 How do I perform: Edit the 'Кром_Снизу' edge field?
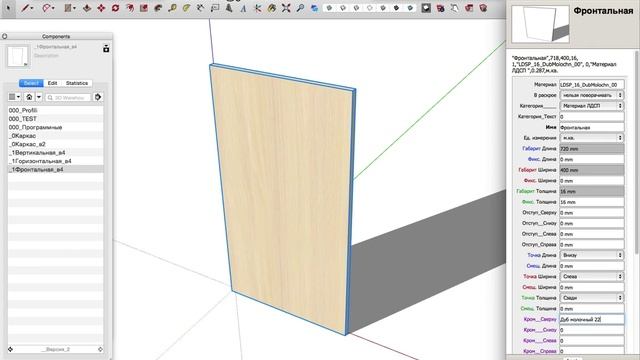click(x=591, y=330)
